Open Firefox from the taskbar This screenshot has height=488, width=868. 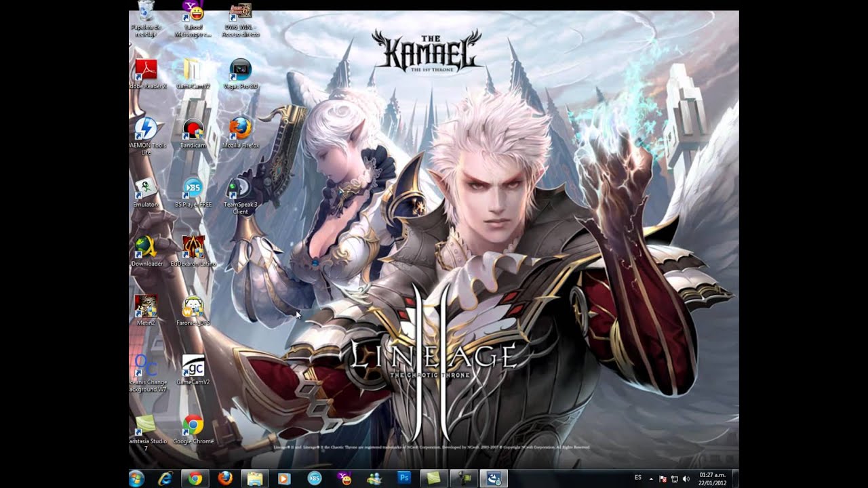click(224, 479)
